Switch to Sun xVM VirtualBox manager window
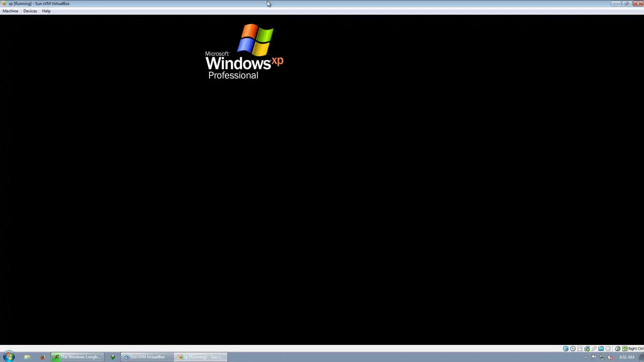Image resolution: width=644 pixels, height=362 pixels. point(147,357)
